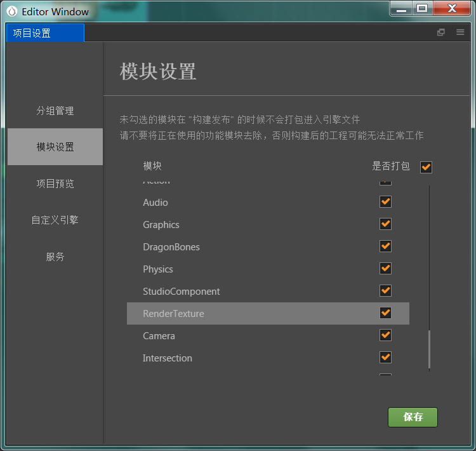Close the Editor Window

point(452,8)
